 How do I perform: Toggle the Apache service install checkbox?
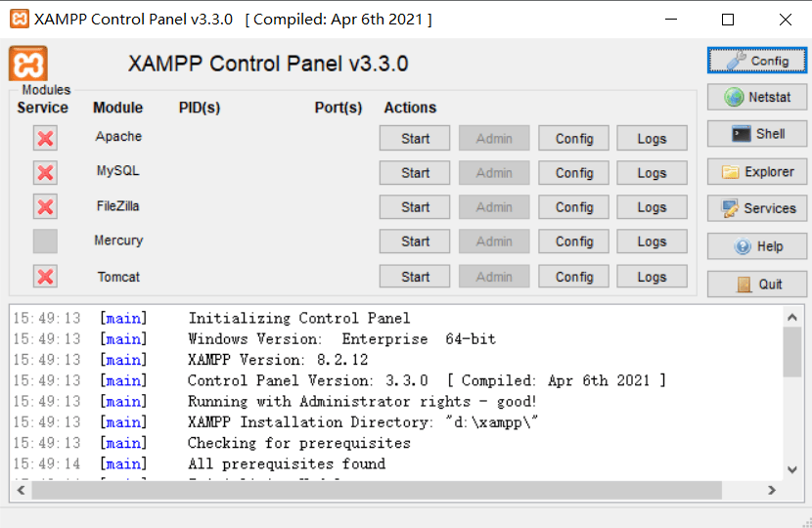(45, 138)
